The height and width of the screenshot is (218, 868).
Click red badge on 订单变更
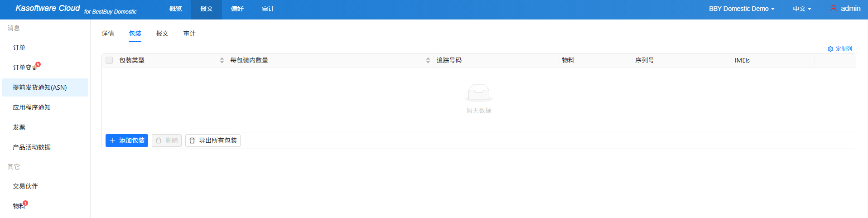click(x=38, y=64)
